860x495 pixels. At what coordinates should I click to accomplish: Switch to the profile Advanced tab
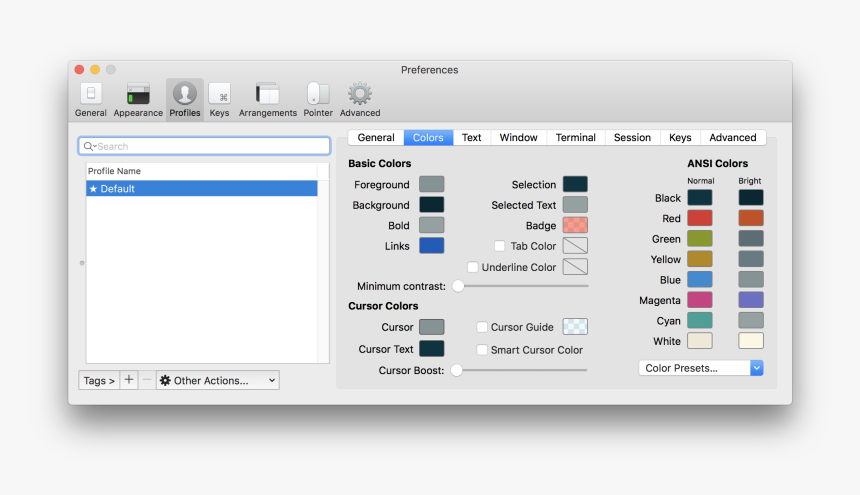click(733, 138)
